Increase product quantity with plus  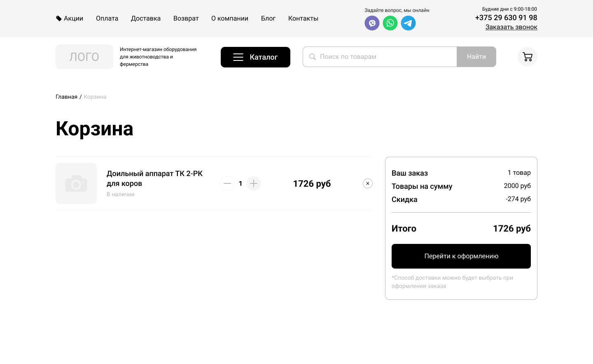click(254, 183)
